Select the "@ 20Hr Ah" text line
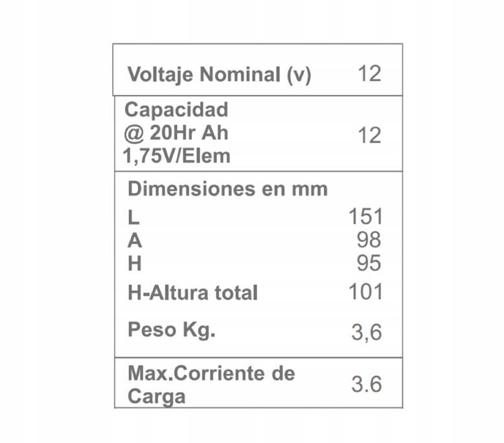 [x=176, y=133]
